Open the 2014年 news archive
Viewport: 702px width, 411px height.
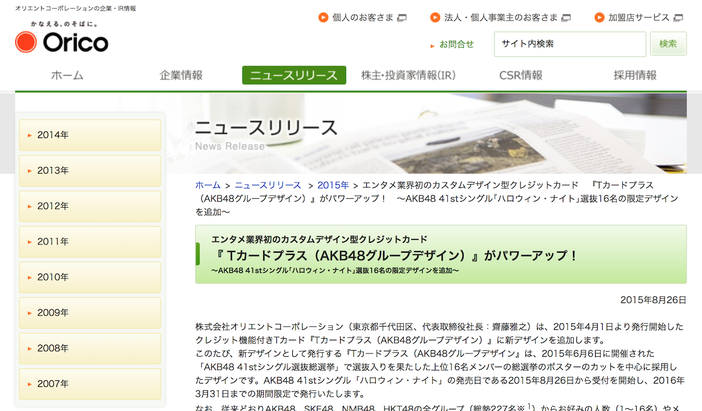pos(90,135)
